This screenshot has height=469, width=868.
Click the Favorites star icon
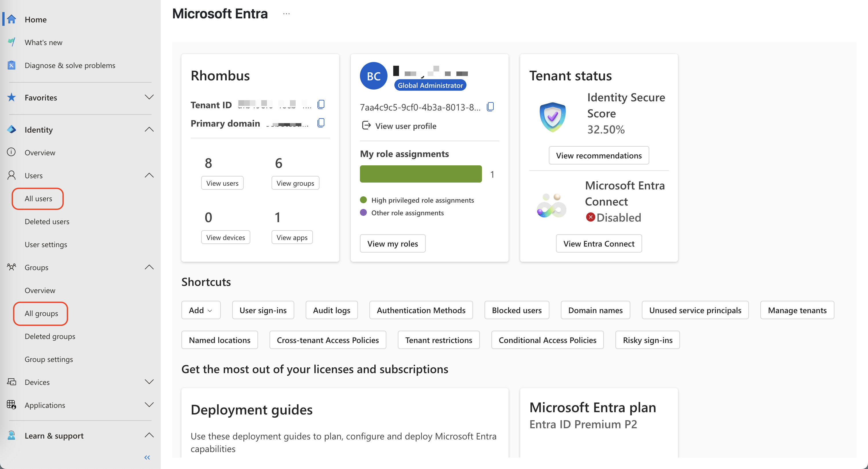11,97
